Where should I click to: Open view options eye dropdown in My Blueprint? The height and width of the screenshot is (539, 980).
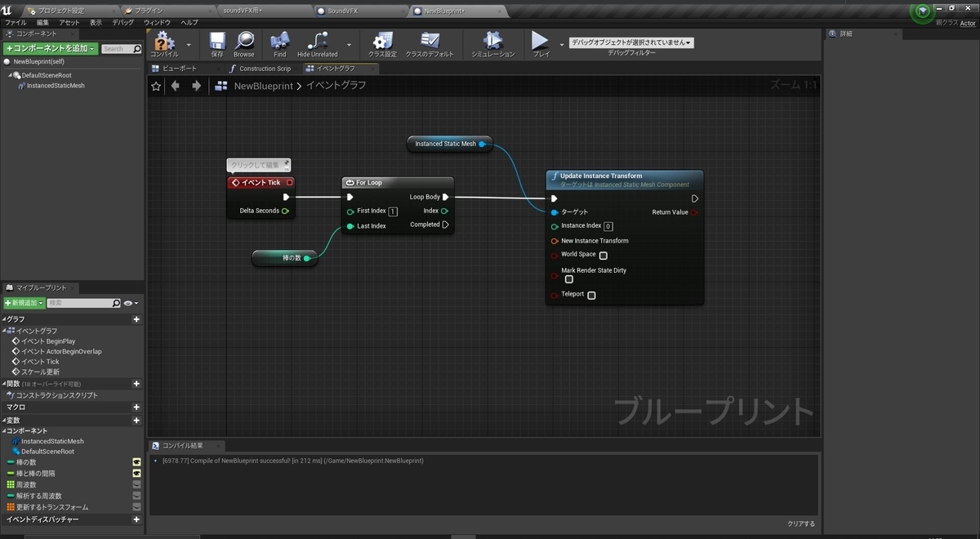click(131, 303)
